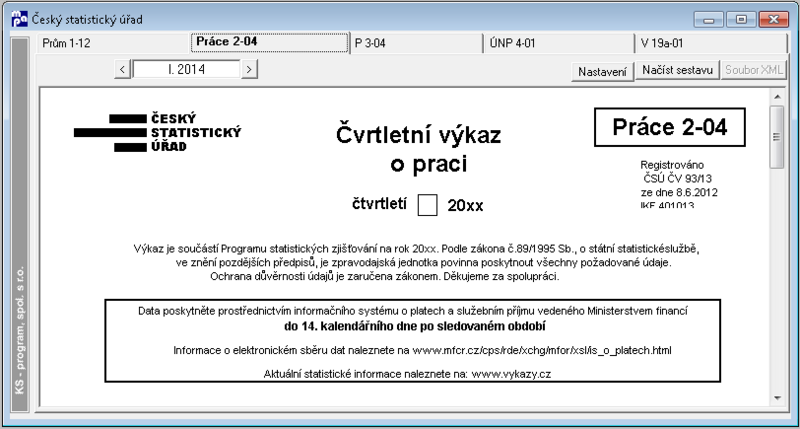Close the Český statistický úřad window
This screenshot has width=800, height=429.
pos(773,20)
